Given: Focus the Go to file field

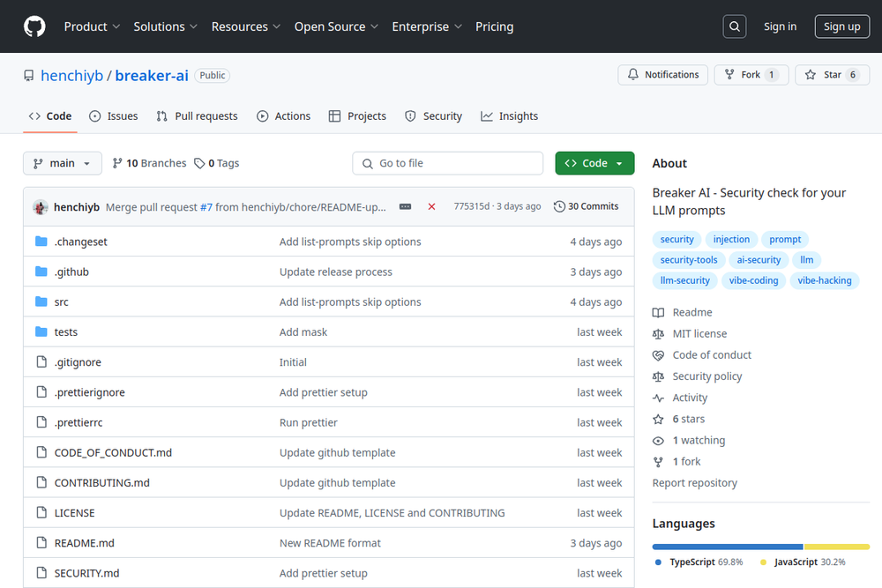Looking at the screenshot, I should [448, 163].
